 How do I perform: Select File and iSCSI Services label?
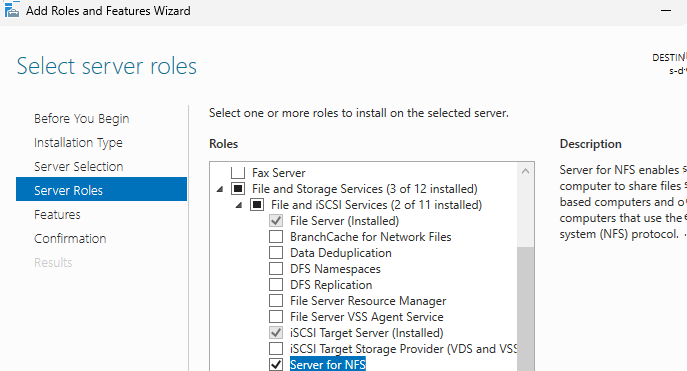click(x=376, y=205)
